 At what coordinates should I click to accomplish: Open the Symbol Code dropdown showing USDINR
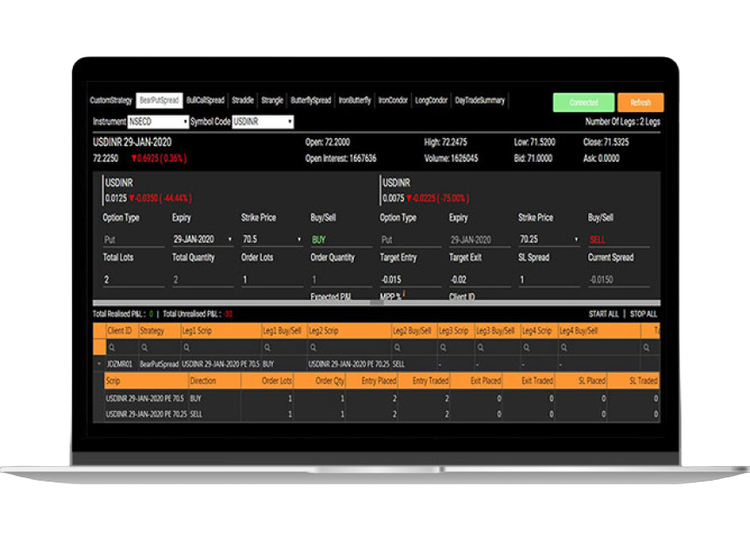pos(263,122)
